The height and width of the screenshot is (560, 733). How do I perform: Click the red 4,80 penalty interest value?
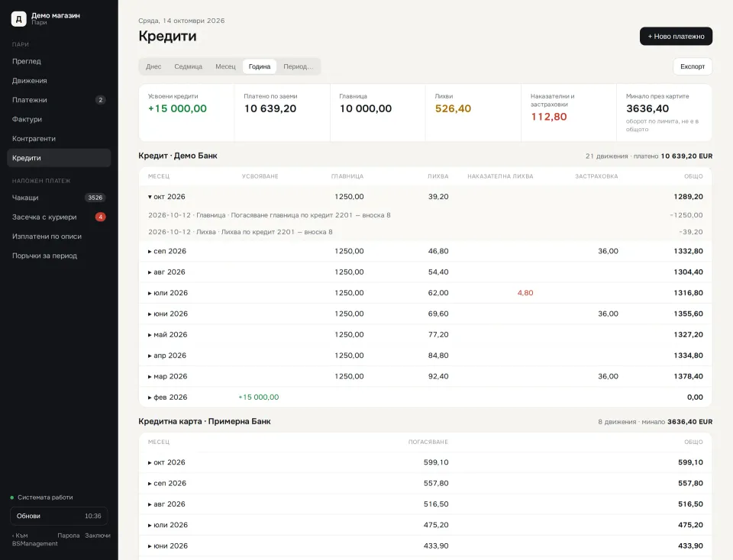[525, 293]
